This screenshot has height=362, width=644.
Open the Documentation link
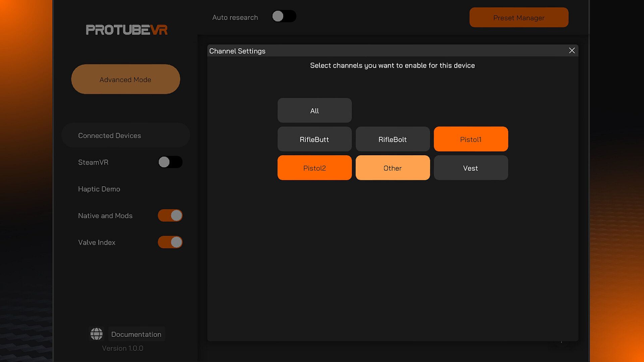[x=136, y=334]
